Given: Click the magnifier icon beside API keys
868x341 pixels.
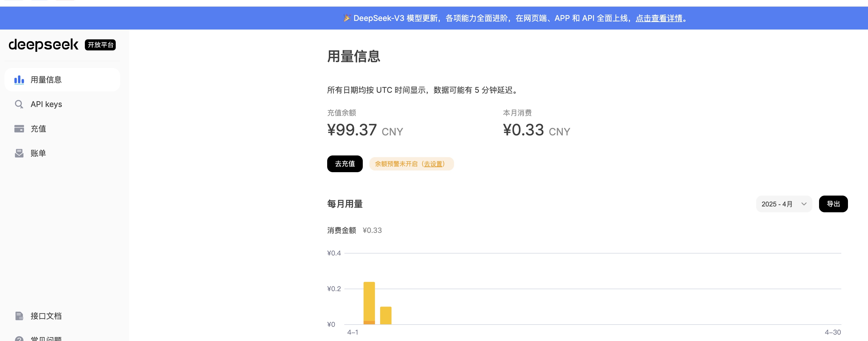Looking at the screenshot, I should [x=19, y=104].
